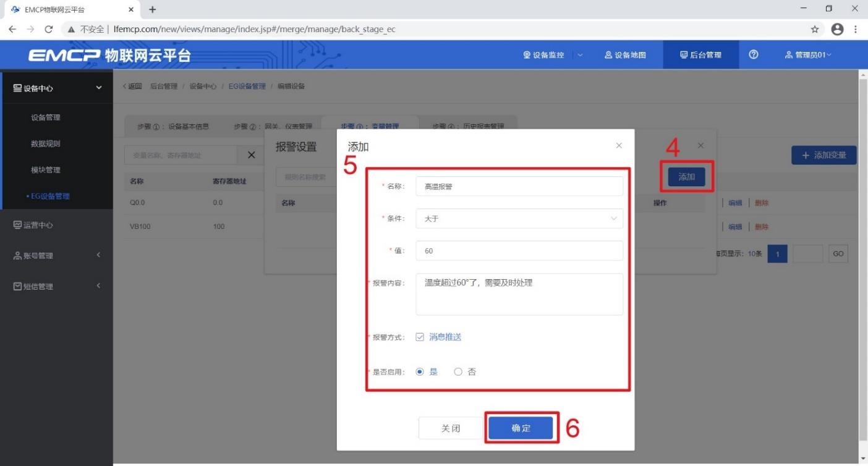This screenshot has height=466, width=868.
Task: Close the 添加 dialog with X icon
Action: coord(619,145)
